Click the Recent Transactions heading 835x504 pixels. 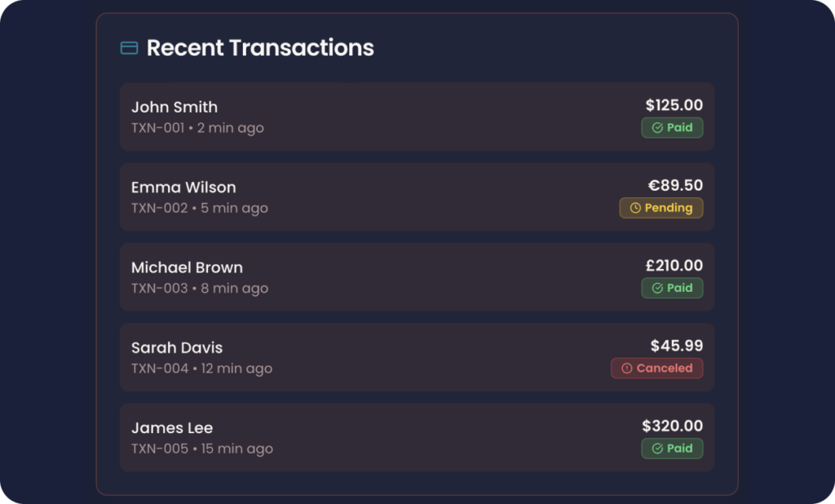[260, 48]
